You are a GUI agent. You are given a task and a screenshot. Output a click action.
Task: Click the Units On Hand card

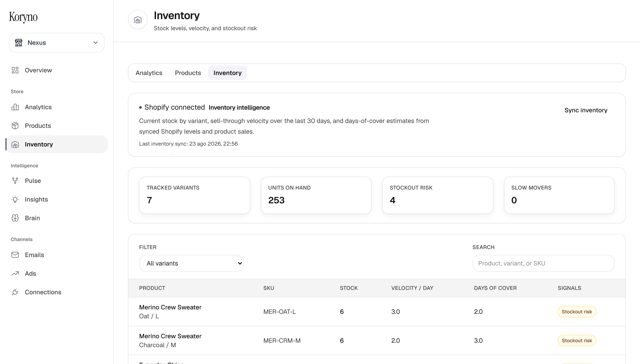click(x=316, y=195)
